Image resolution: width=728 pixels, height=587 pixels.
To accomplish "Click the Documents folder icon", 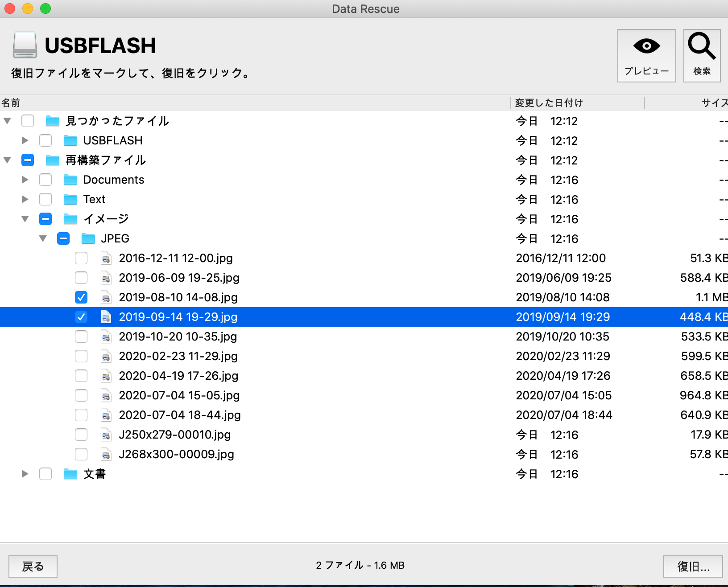I will coord(70,180).
